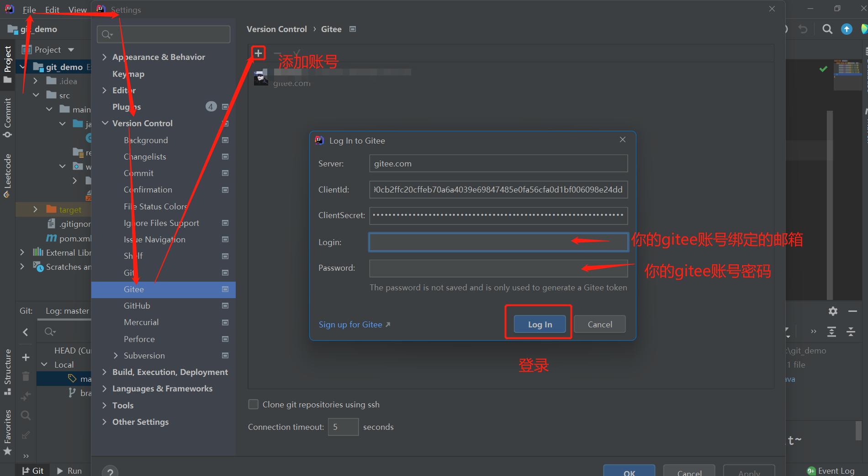The height and width of the screenshot is (476, 868).
Task: Expand Build, Execution, Deployment settings
Action: coord(104,372)
